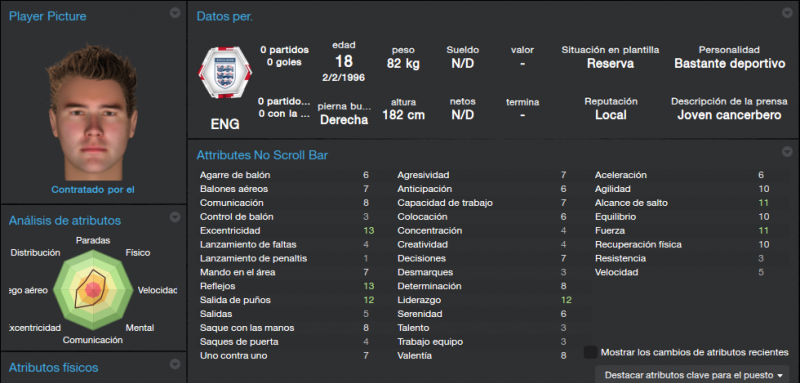
Task: Open the Datos per. panel menu arrow
Action: click(x=786, y=13)
